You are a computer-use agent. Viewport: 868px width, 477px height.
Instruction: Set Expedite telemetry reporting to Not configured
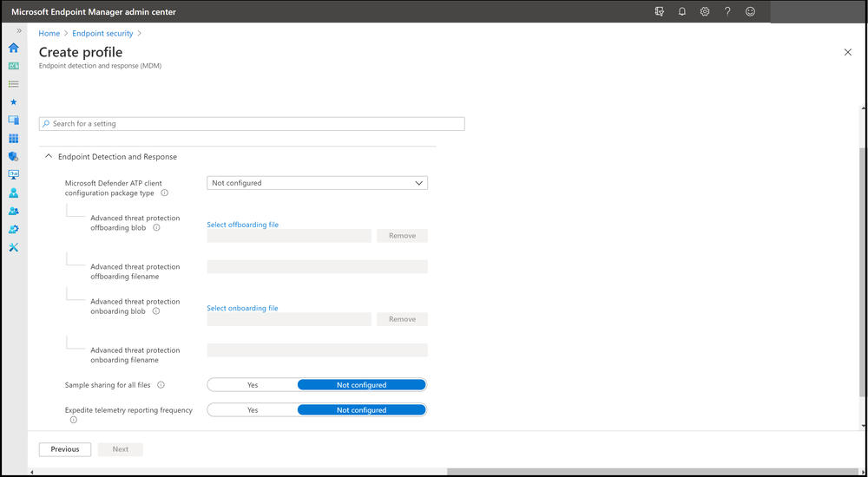361,410
